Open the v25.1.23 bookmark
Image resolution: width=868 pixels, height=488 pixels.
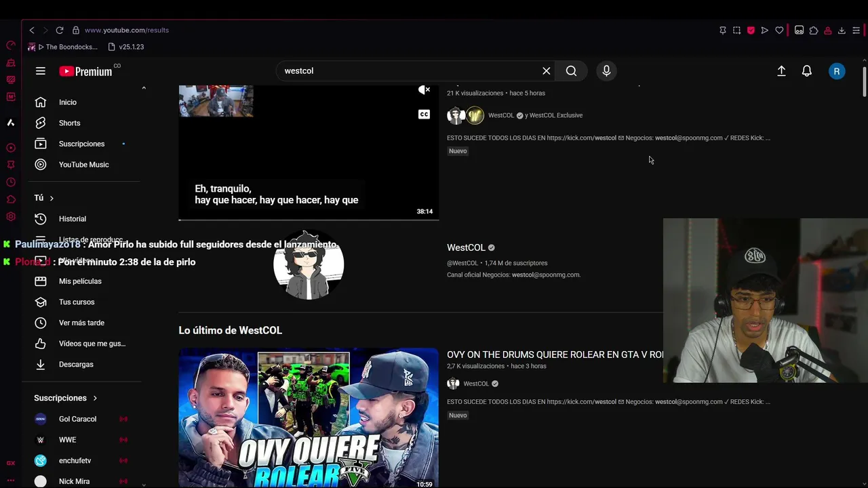(127, 47)
